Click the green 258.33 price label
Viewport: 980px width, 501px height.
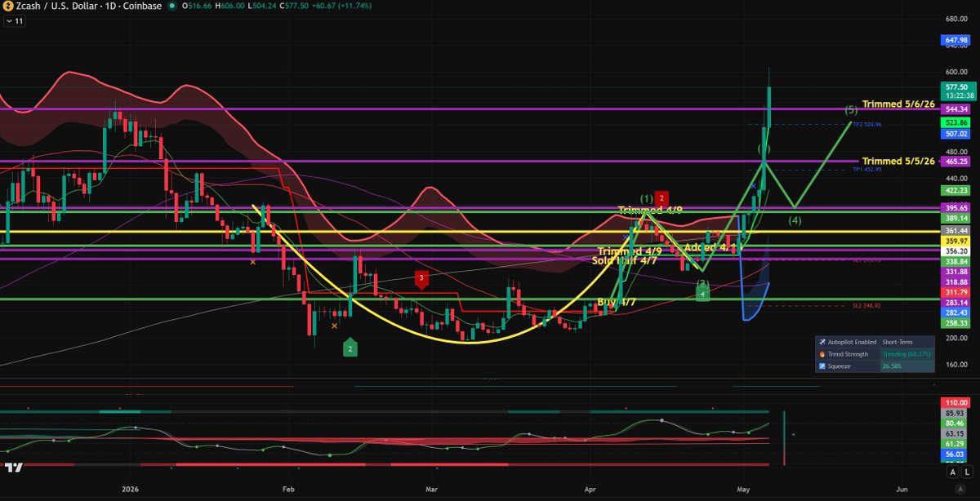956,323
